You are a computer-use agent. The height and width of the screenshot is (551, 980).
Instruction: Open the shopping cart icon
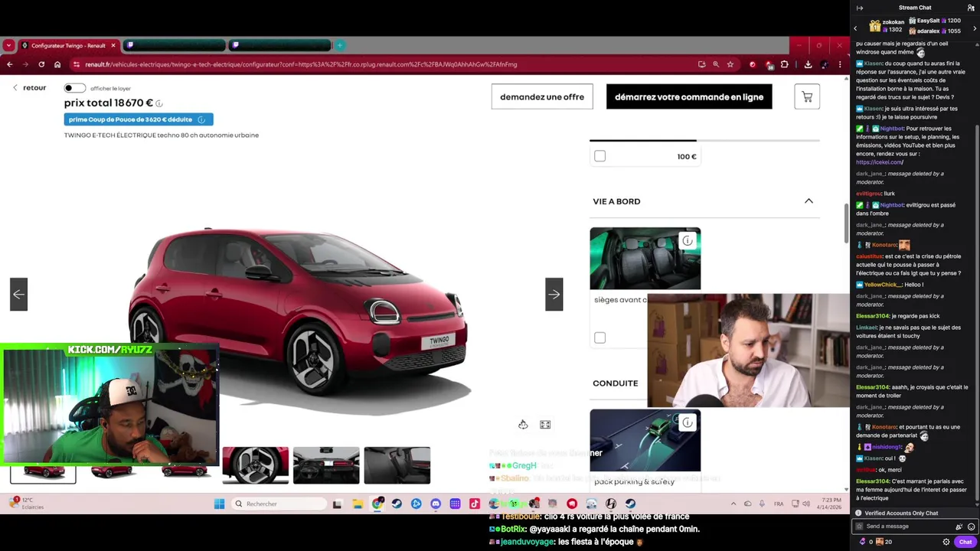point(807,97)
